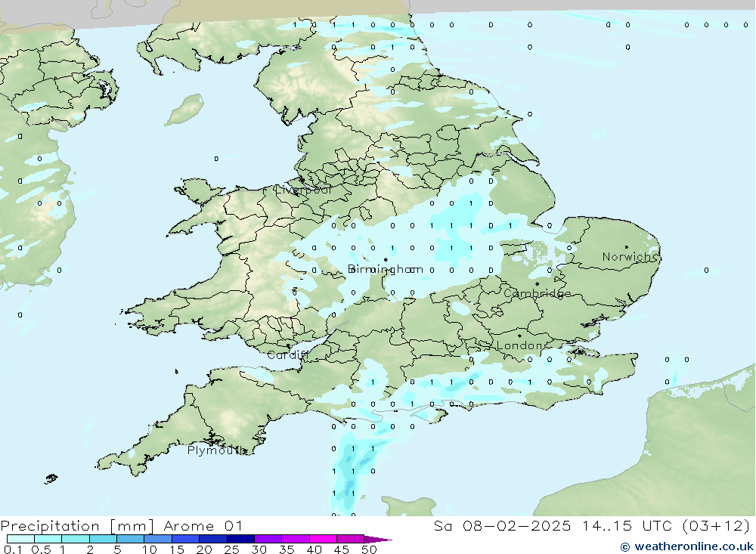
Task: Select the Cardiff city label
Action: 287,355
